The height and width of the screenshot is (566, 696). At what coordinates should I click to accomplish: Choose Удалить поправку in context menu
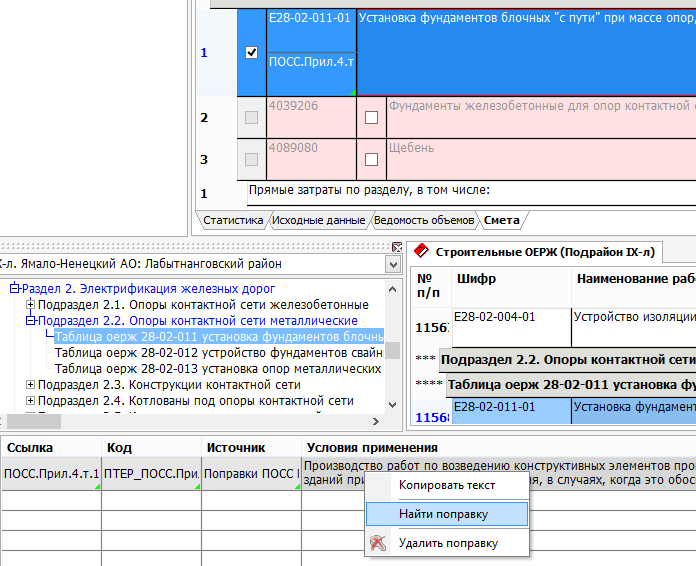447,543
